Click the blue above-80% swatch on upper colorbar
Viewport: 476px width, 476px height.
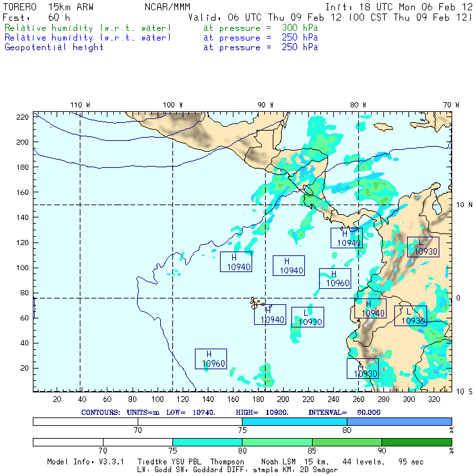(x=399, y=421)
